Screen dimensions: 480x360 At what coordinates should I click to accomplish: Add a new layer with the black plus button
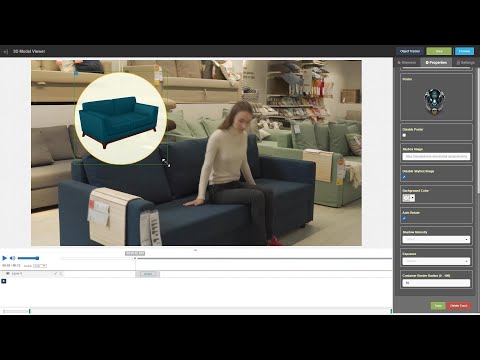click(4, 281)
